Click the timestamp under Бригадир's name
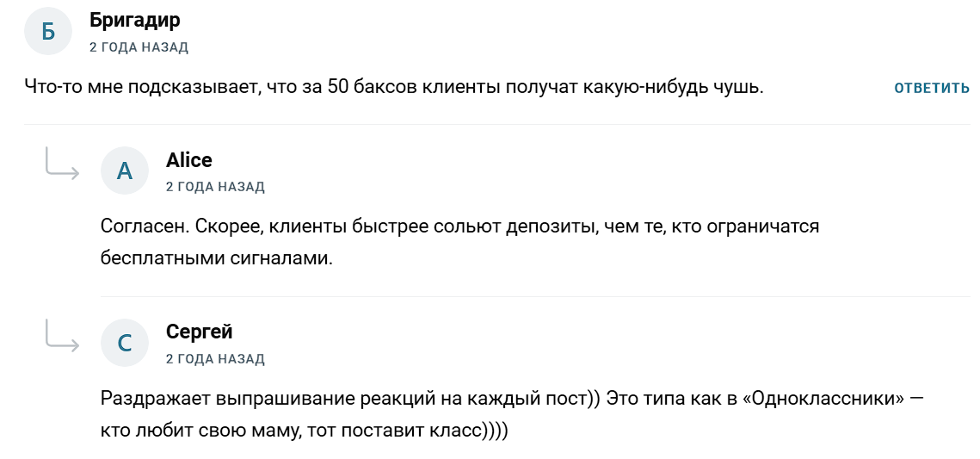The height and width of the screenshot is (459, 980). tap(139, 47)
